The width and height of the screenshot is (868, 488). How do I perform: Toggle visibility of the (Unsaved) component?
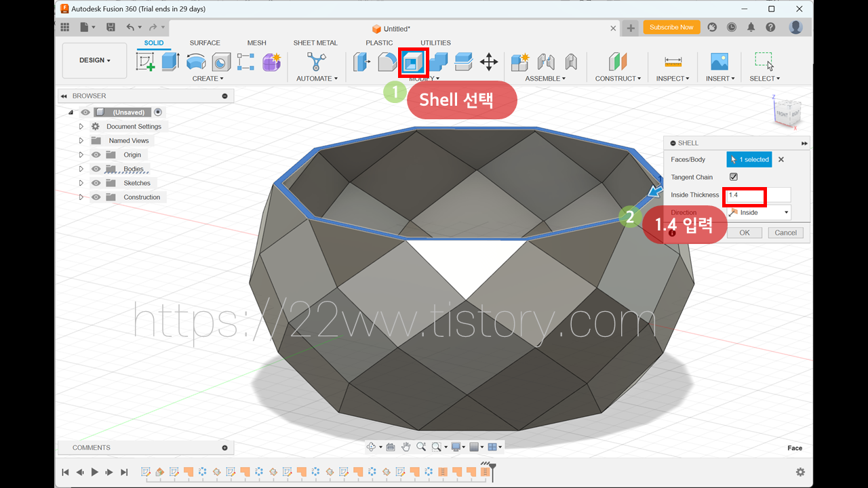point(85,113)
